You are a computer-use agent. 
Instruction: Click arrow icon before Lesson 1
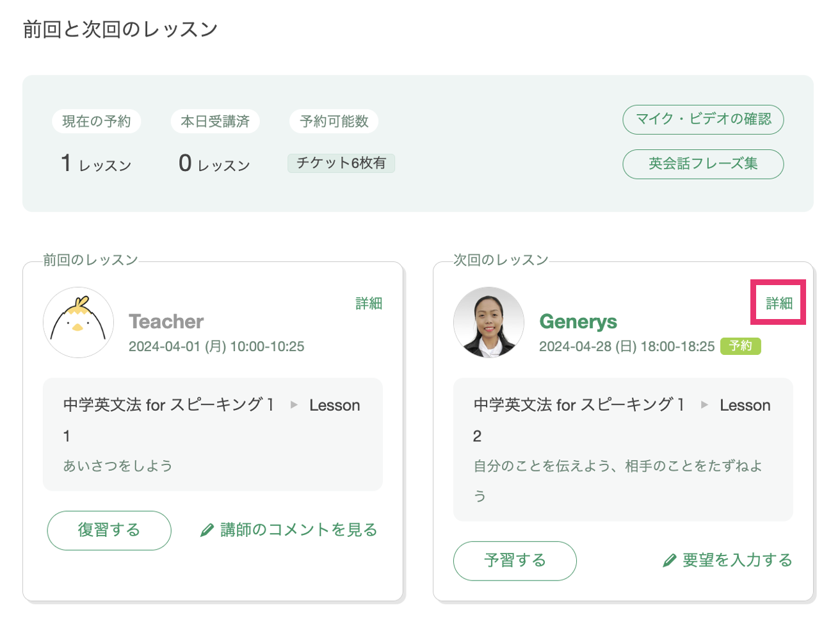pyautogui.click(x=294, y=405)
